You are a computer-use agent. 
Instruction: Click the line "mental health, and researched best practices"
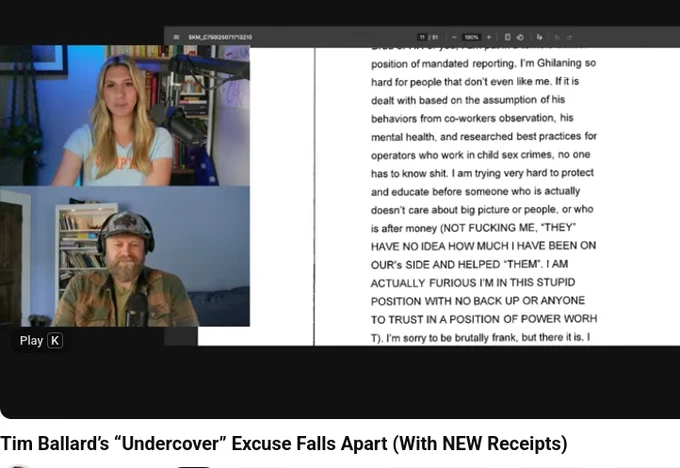484,137
